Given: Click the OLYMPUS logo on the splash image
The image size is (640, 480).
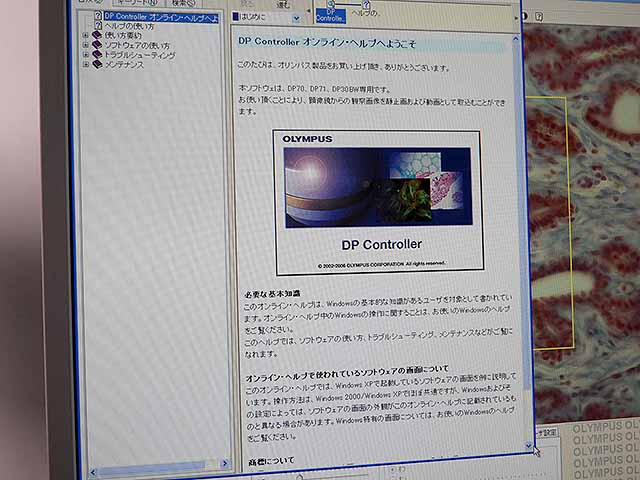Looking at the screenshot, I should coord(307,139).
